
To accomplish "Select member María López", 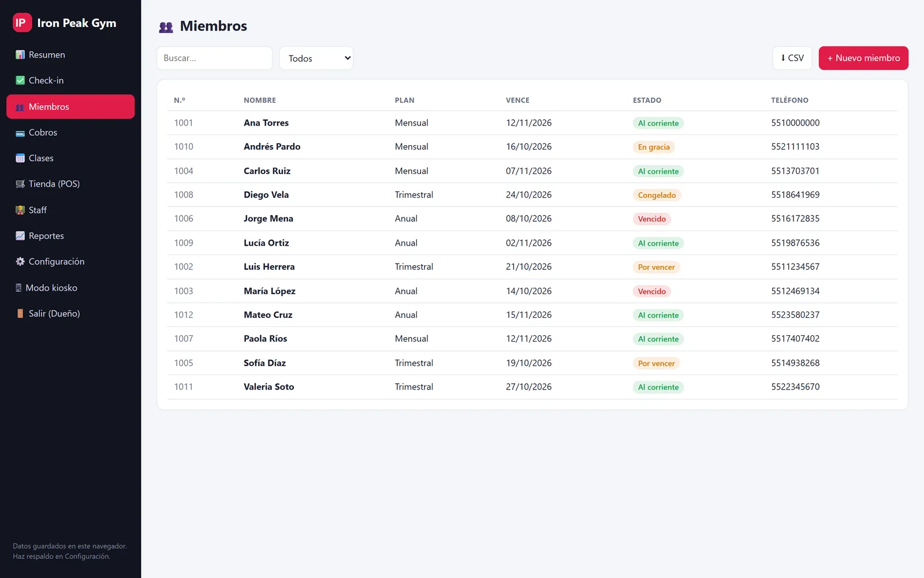I will click(x=270, y=291).
